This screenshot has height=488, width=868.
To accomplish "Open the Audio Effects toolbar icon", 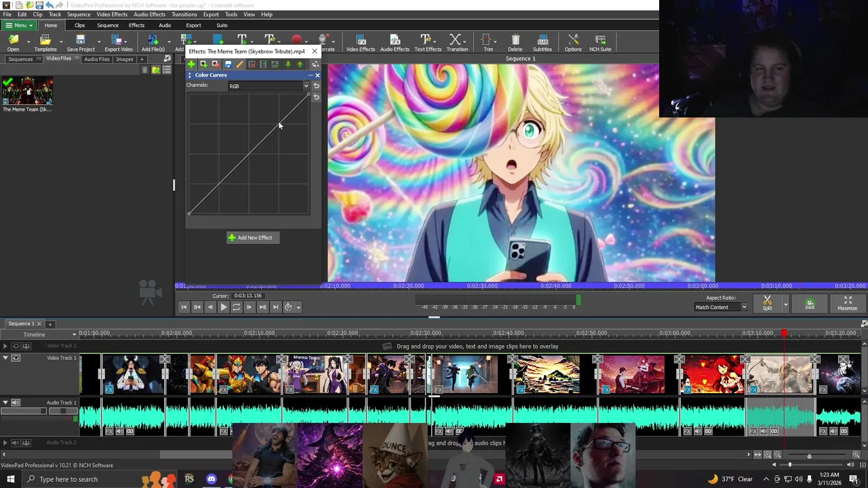I will pyautogui.click(x=395, y=43).
